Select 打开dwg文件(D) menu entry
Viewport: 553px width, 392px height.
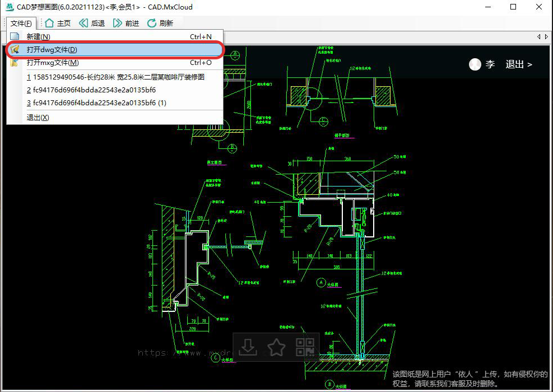tap(115, 50)
